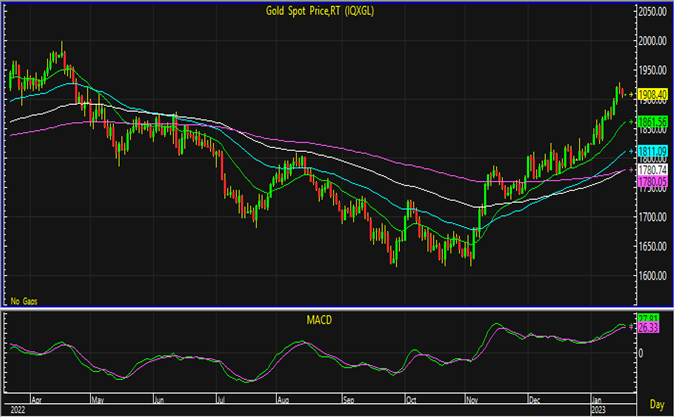675x418 pixels.
Task: Click the green arrow marker beside 1861.56
Action: click(629, 121)
